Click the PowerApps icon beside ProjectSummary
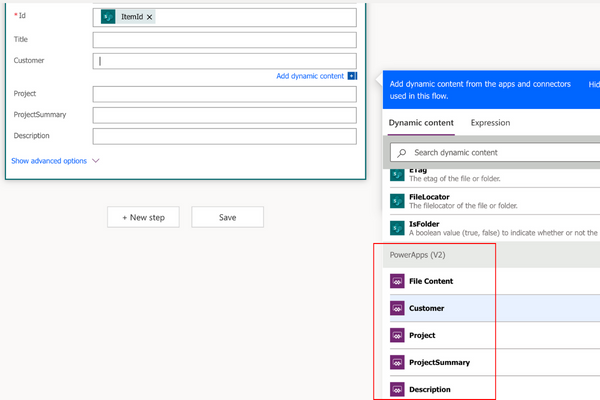Screen dimensions: 600x400 pos(397,362)
